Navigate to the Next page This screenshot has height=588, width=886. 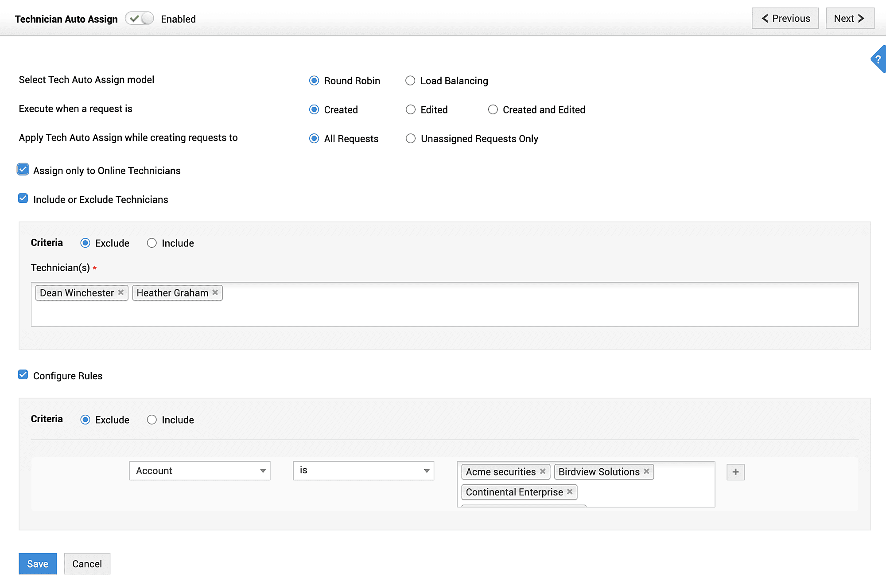[x=849, y=18]
